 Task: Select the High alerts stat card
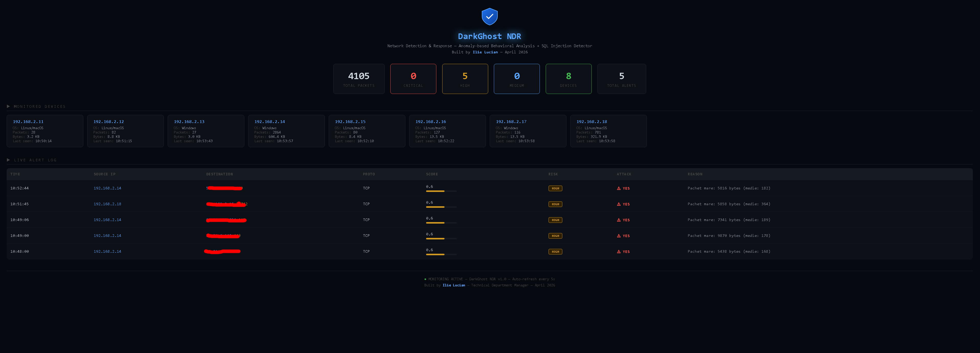(x=464, y=79)
